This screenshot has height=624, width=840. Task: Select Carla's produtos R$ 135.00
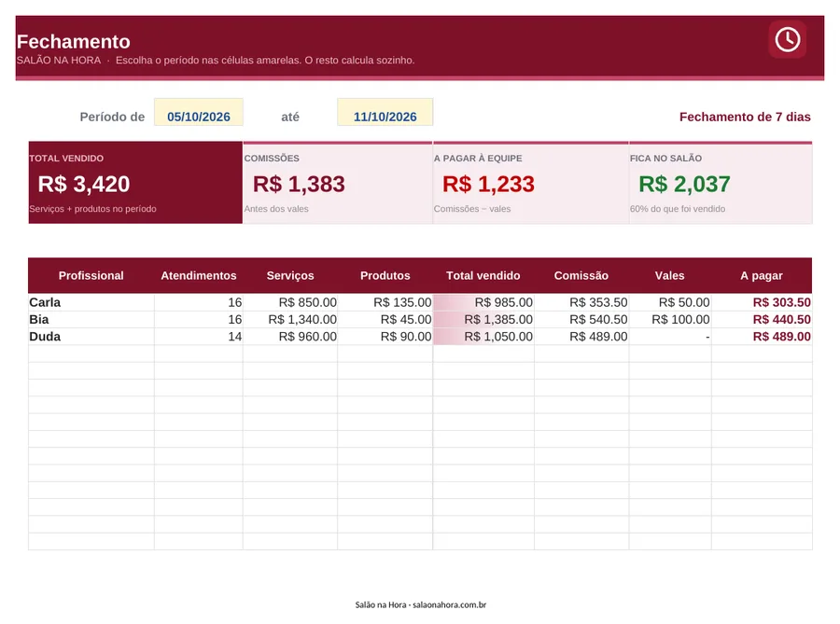click(385, 302)
